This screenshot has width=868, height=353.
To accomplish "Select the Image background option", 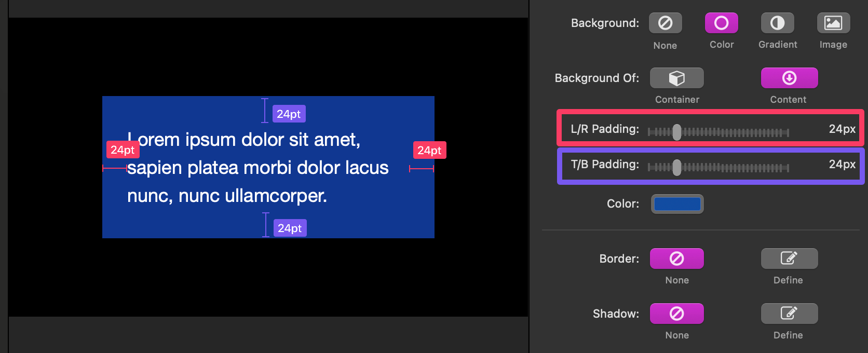I will tap(833, 23).
